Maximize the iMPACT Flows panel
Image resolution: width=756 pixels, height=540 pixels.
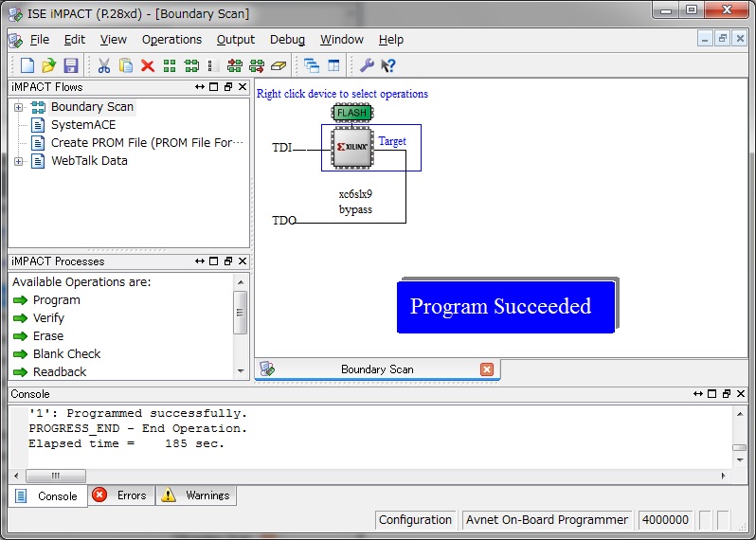pyautogui.click(x=213, y=87)
